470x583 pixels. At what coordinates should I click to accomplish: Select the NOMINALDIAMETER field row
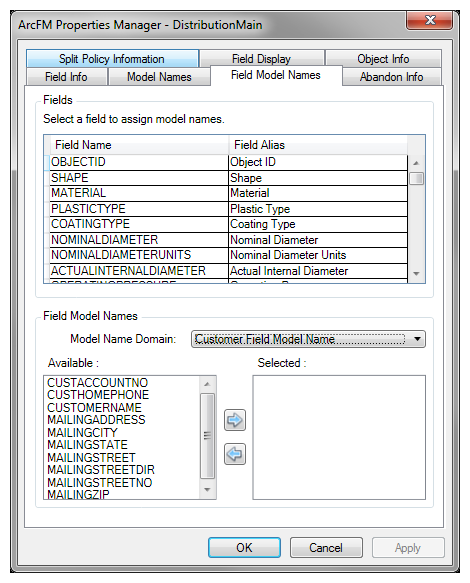point(228,240)
